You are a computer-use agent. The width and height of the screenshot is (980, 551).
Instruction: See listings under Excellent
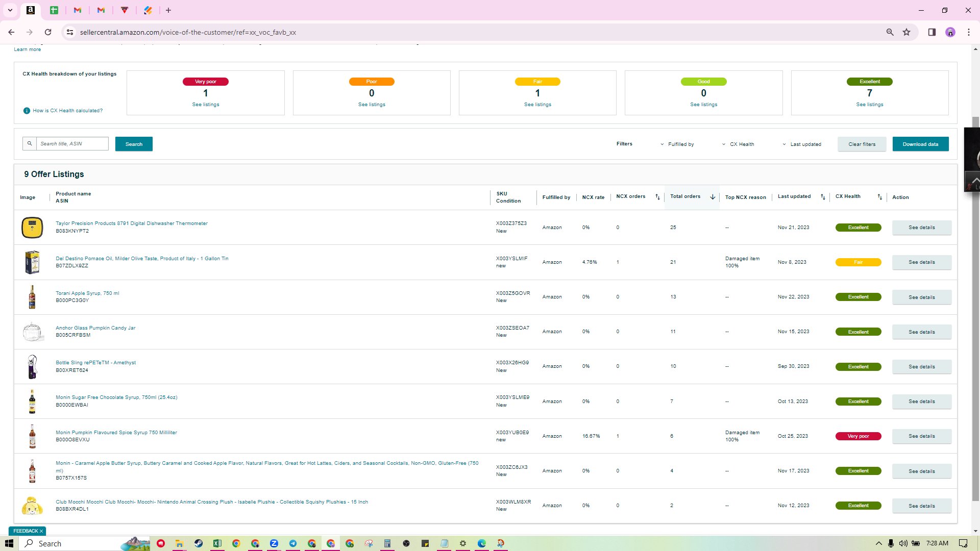(870, 105)
